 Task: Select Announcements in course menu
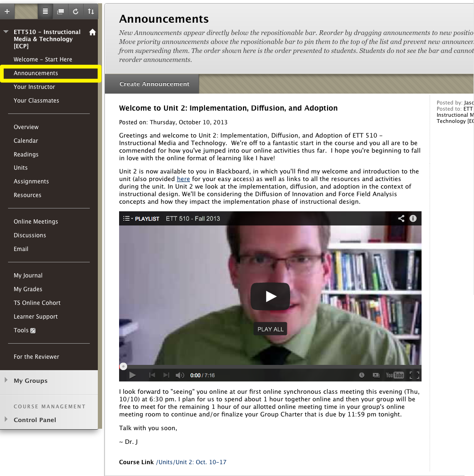36,73
